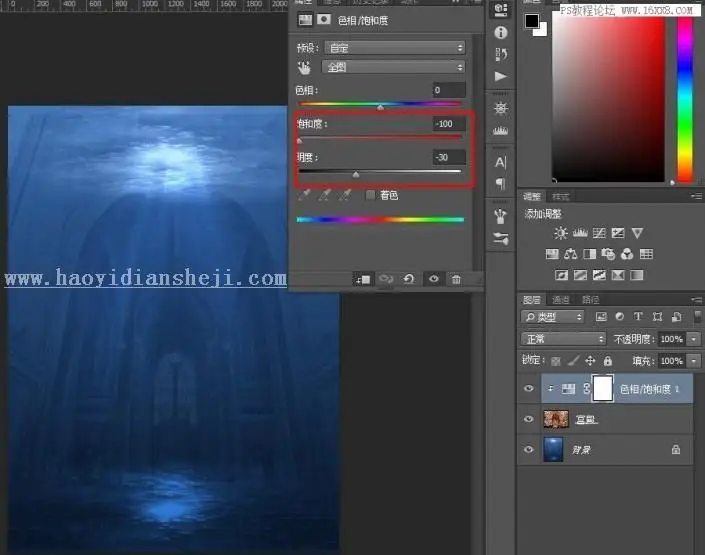Image resolution: width=705 pixels, height=555 pixels.
Task: Add an Invert adjustment
Action: tap(561, 275)
